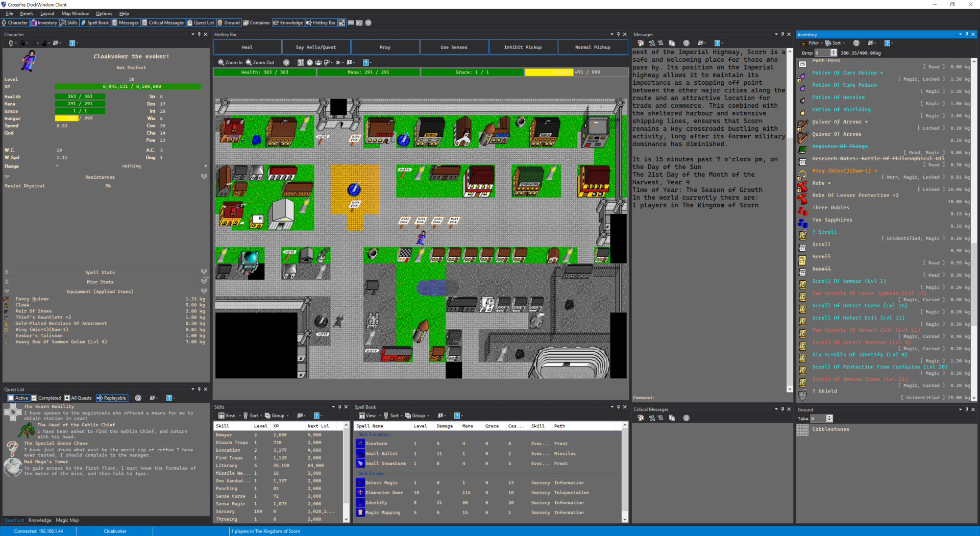Toggle the Container panel toolbar button
Viewport: 980px width, 536px height.
tap(256, 22)
